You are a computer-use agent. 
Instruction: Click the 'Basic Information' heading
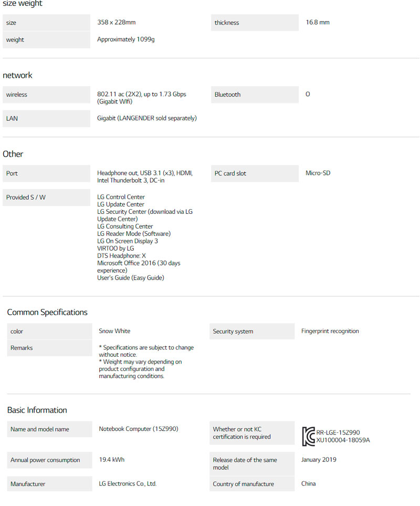tap(37, 410)
